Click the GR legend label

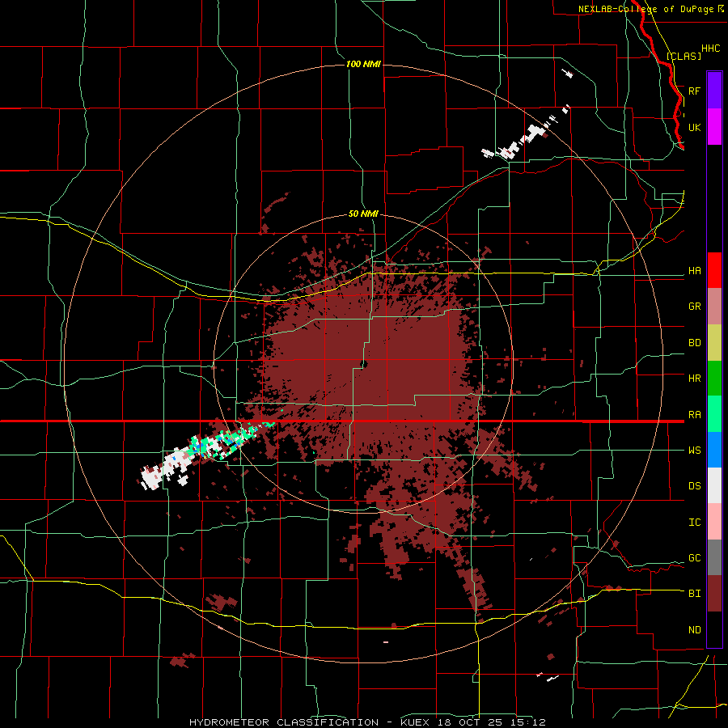pos(694,307)
